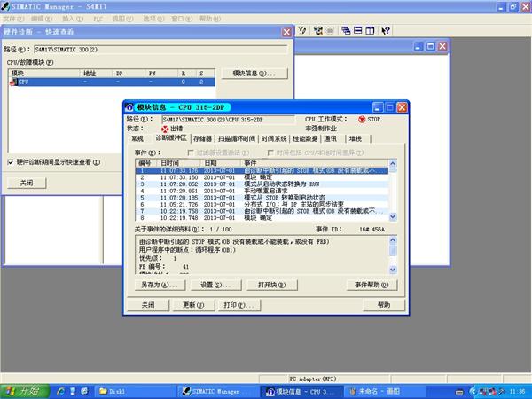Screen dimensions: 532x399
Task: Select event 8 at 10:22:19.748
Action: click(x=262, y=218)
